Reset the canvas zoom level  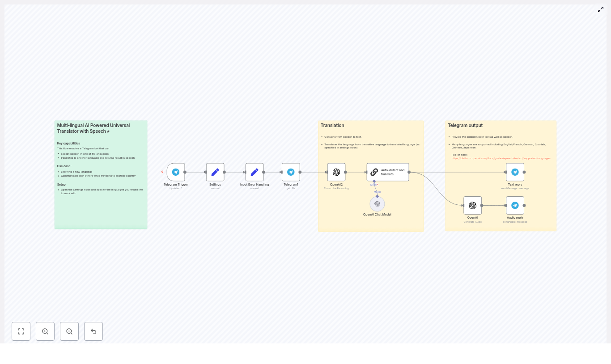click(x=93, y=331)
